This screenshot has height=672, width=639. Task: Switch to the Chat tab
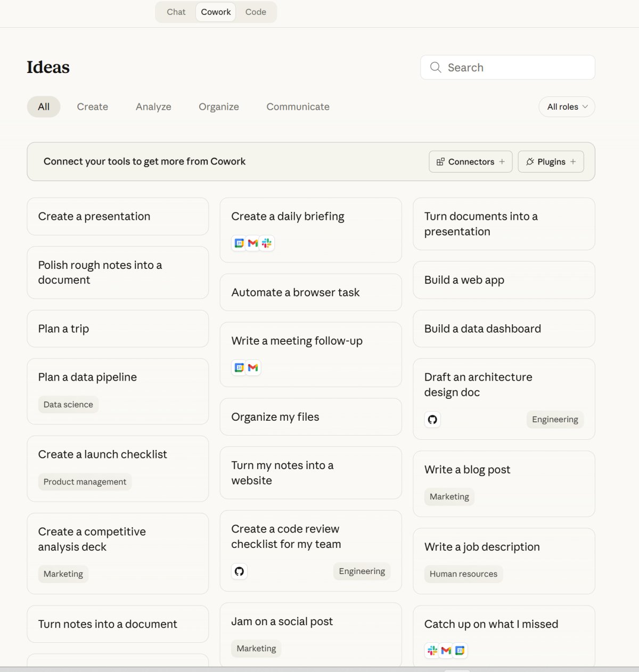click(176, 12)
